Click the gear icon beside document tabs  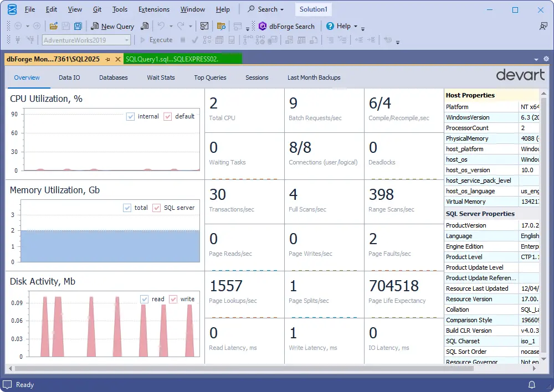pos(546,59)
